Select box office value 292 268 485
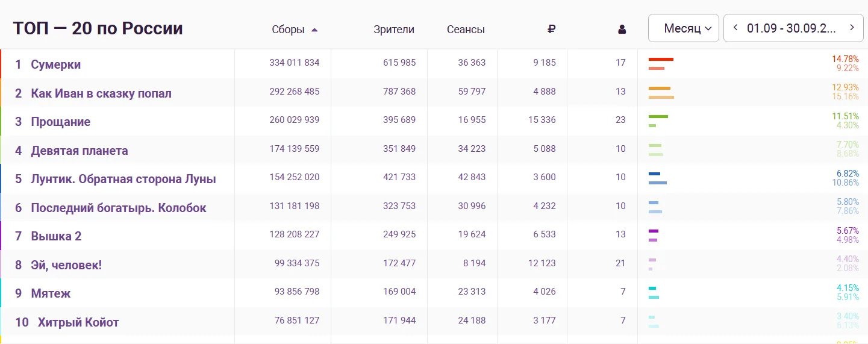This screenshot has height=344, width=868. coord(295,92)
